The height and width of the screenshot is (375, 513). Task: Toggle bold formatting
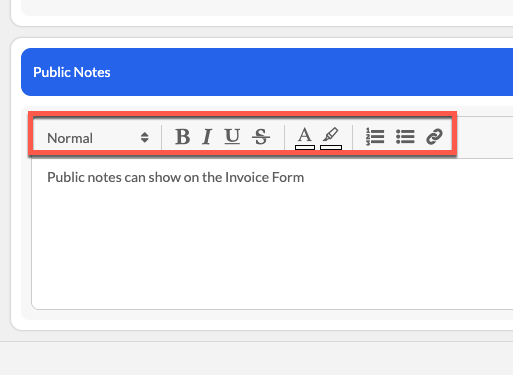pos(183,137)
